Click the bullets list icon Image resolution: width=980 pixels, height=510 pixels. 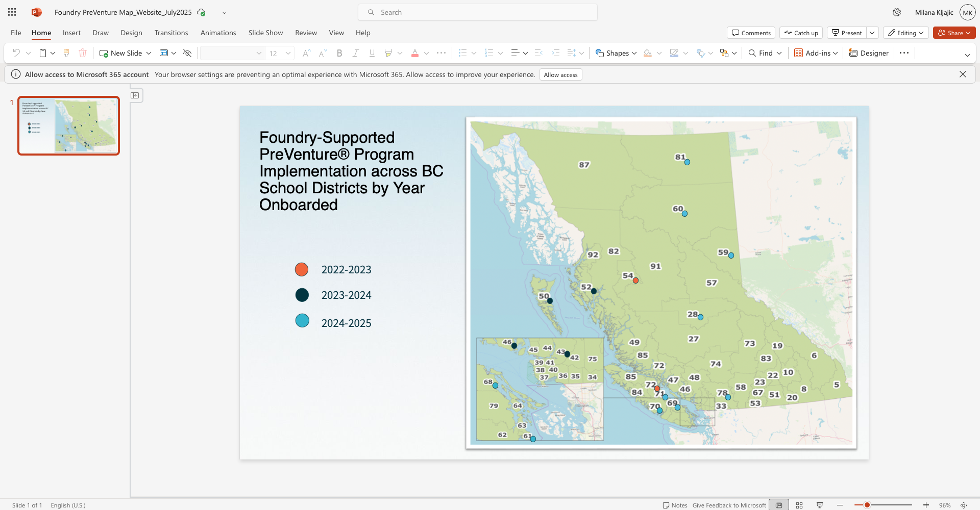click(x=463, y=53)
